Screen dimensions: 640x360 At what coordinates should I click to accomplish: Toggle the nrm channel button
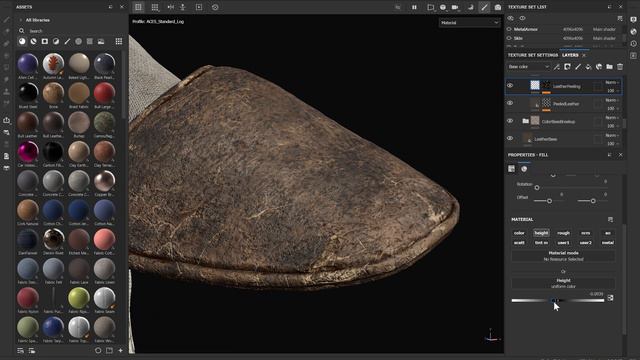[x=586, y=233]
